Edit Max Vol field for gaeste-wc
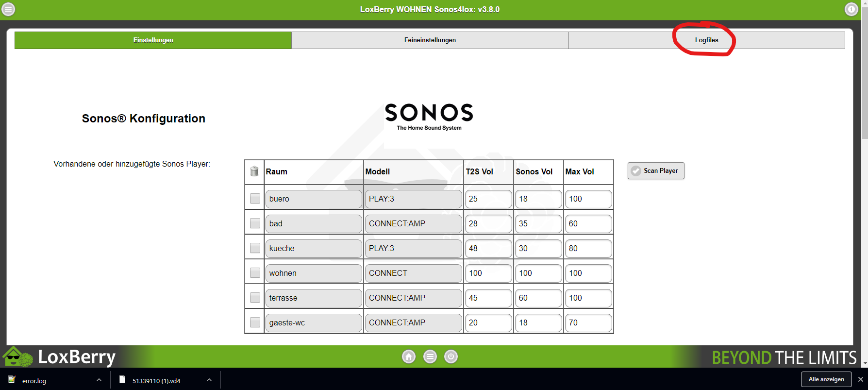Screen dimensions: 868x390 [x=588, y=323]
